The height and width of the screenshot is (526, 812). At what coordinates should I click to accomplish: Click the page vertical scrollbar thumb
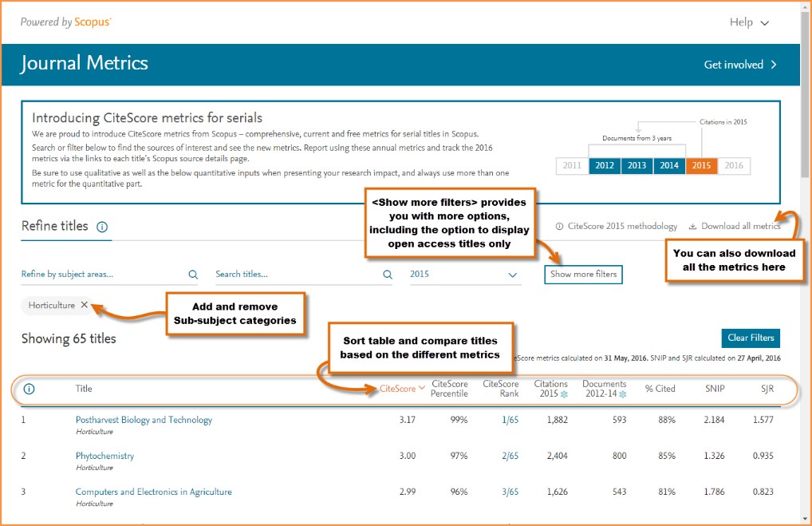coord(806,94)
